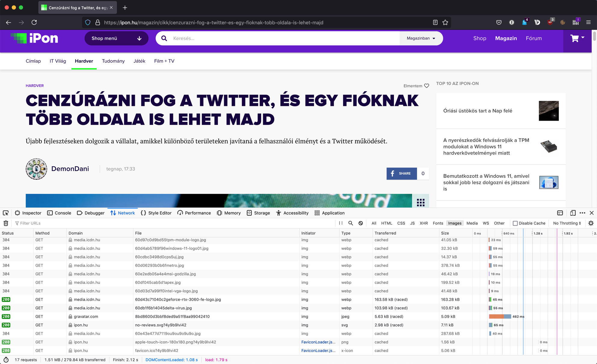Image resolution: width=597 pixels, height=364 pixels.
Task: Click the DemonDani avatar image
Action: (x=36, y=169)
